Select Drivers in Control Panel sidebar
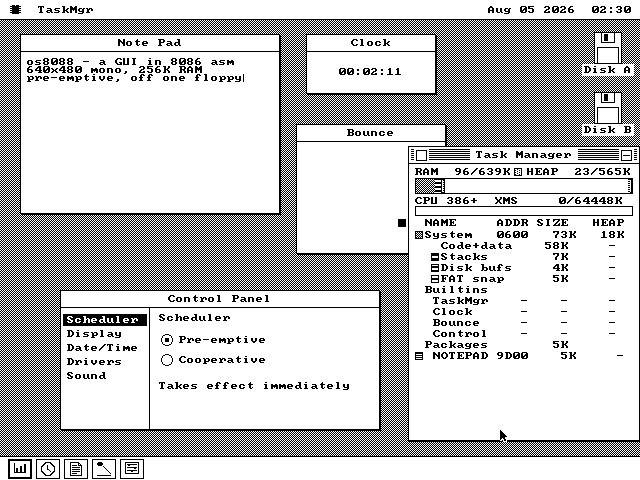The width and height of the screenshot is (640, 480). (x=105, y=362)
